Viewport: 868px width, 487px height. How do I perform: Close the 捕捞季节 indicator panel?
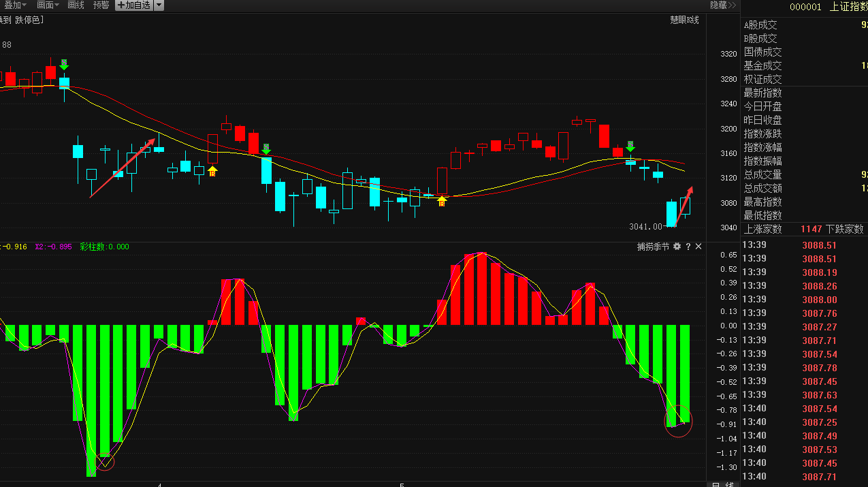[x=698, y=247]
